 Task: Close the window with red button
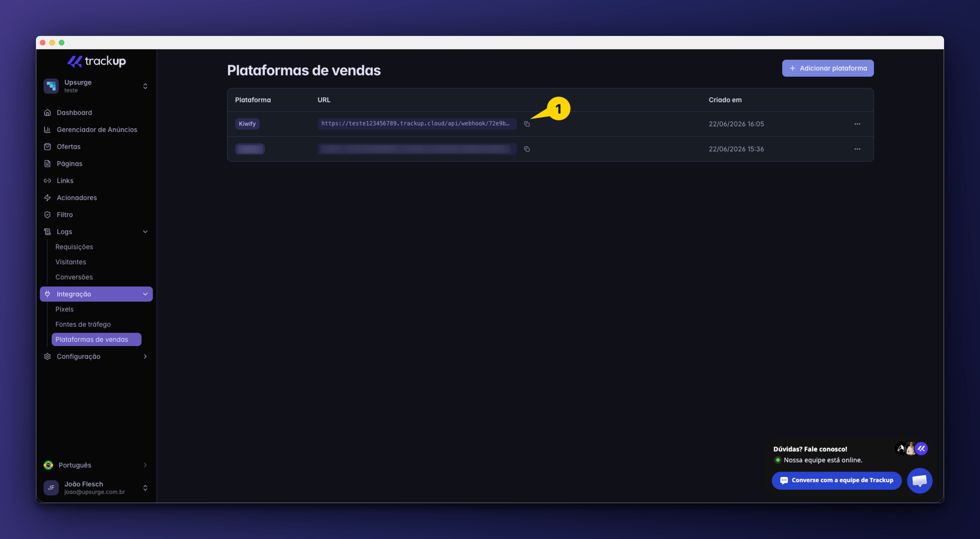(x=43, y=43)
